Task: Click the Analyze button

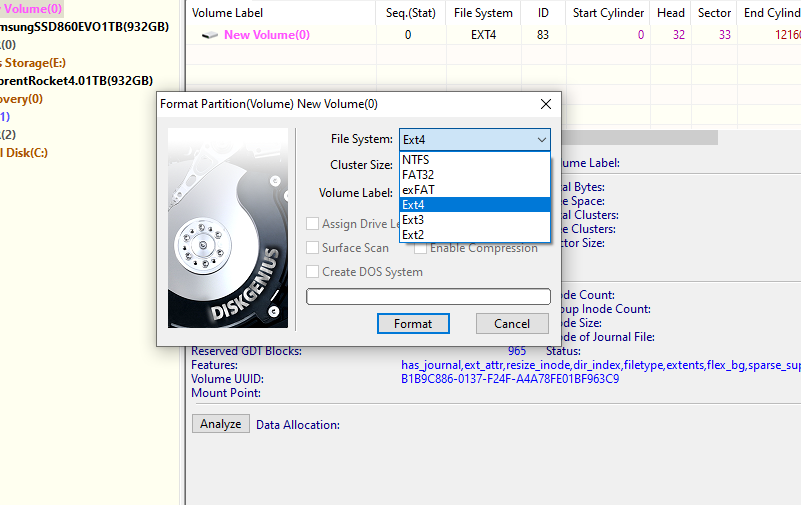Action: (x=220, y=424)
